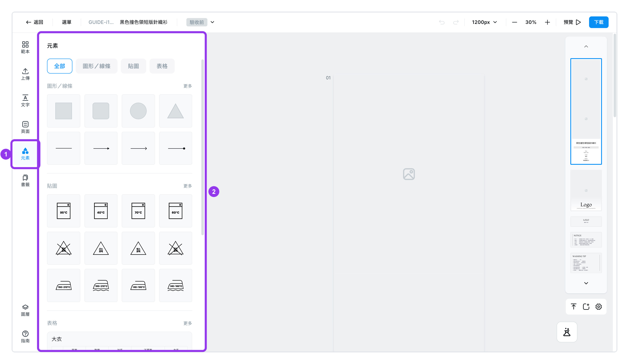Expand thumbnails with the down chevron
Screen dimensions: 629x364
click(586, 283)
